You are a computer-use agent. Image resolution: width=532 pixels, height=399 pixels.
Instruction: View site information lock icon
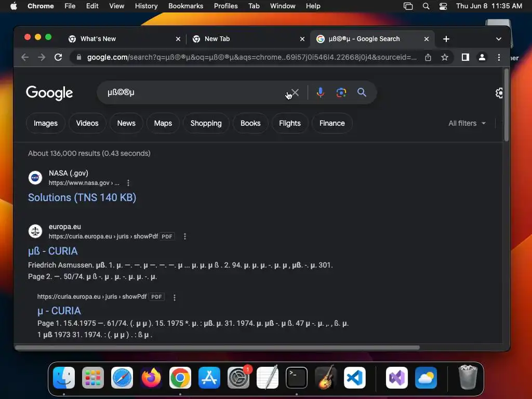[79, 57]
